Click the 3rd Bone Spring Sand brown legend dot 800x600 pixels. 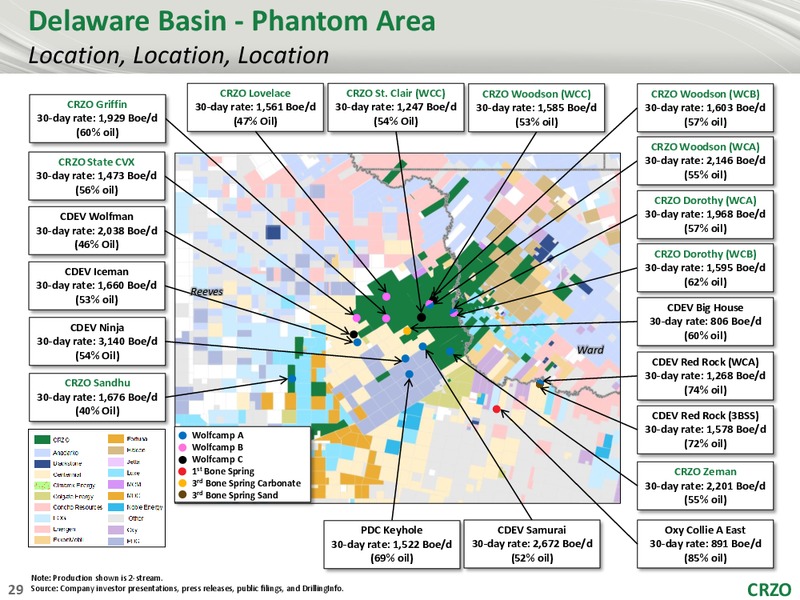point(183,495)
